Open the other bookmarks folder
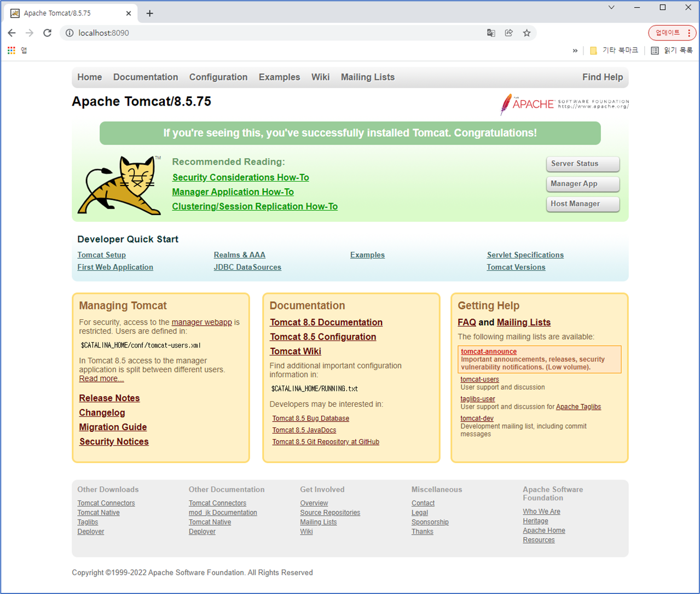Screen dimensions: 700x594 614,50
